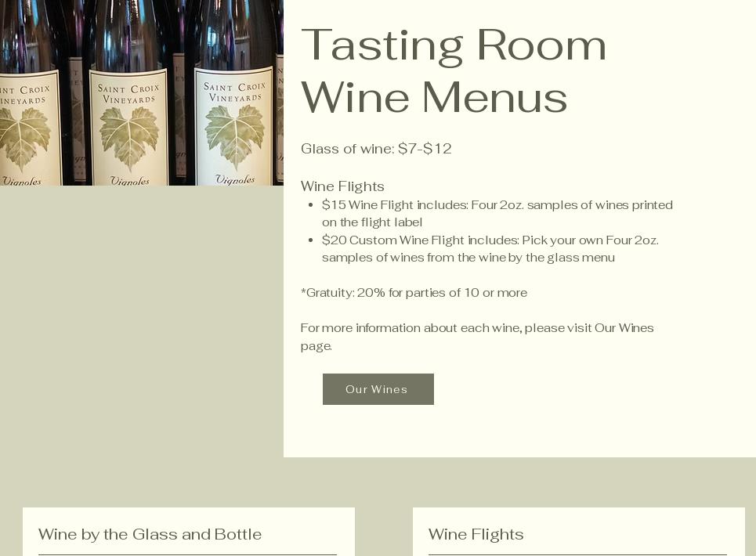Click the Wine by the Glass and Bottle header
This screenshot has height=556, width=756.
pyautogui.click(x=150, y=534)
